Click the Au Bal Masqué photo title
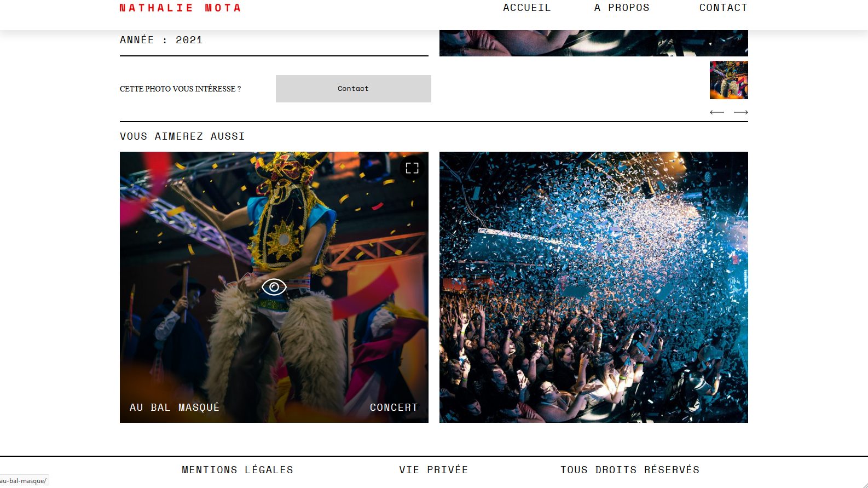 click(175, 407)
